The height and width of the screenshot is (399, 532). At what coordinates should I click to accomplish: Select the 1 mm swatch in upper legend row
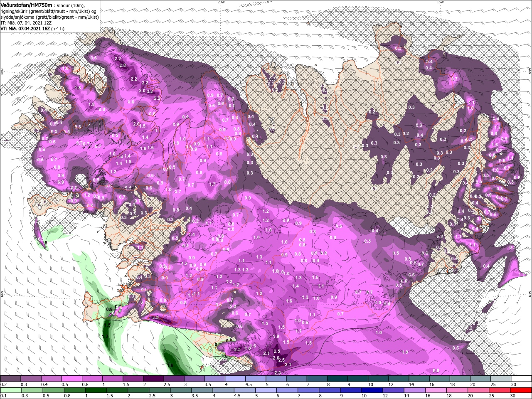(x=112, y=379)
